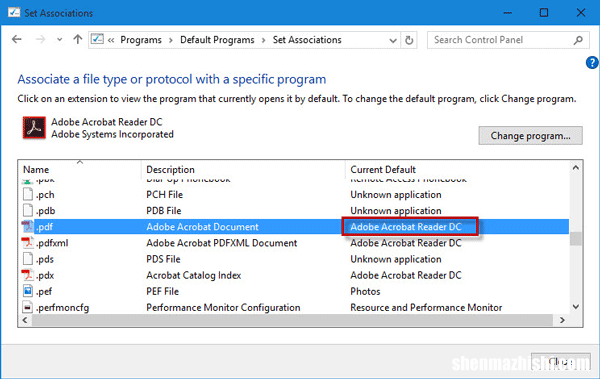Viewport: 600px width, 379px height.
Task: Click the .perfmoncfg icon
Action: [28, 307]
